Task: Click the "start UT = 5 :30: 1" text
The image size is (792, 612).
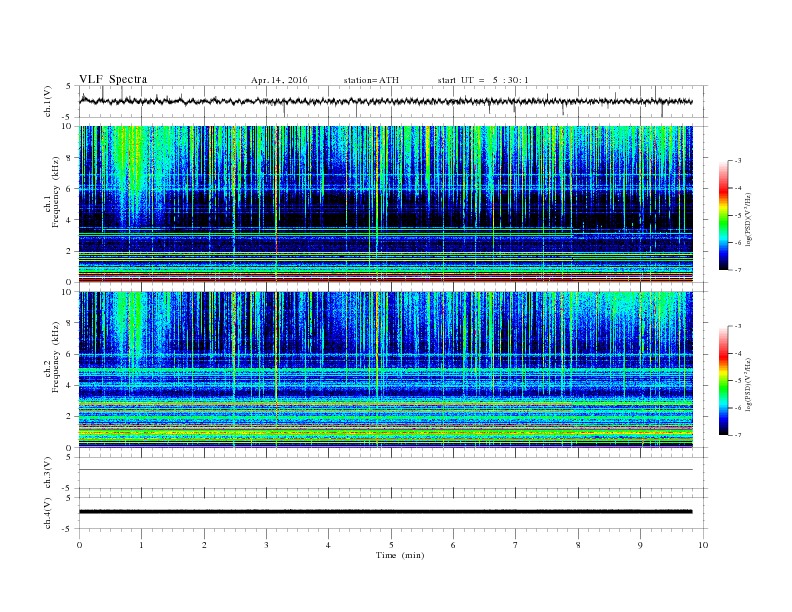Action: (x=483, y=80)
